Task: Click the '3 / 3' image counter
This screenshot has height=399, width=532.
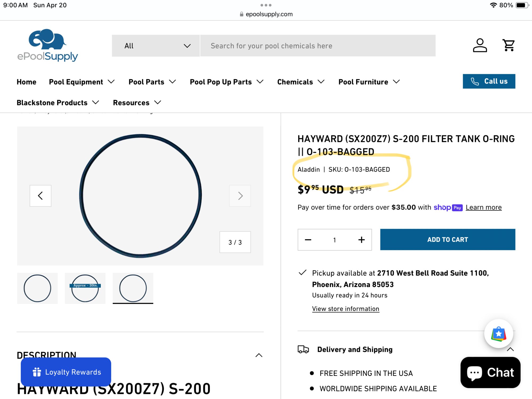Action: (x=235, y=242)
